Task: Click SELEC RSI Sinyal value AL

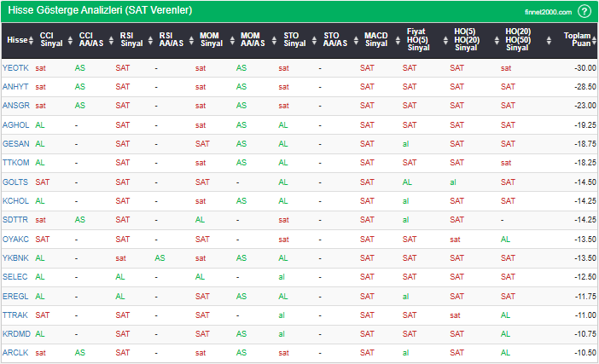Action: tap(120, 277)
